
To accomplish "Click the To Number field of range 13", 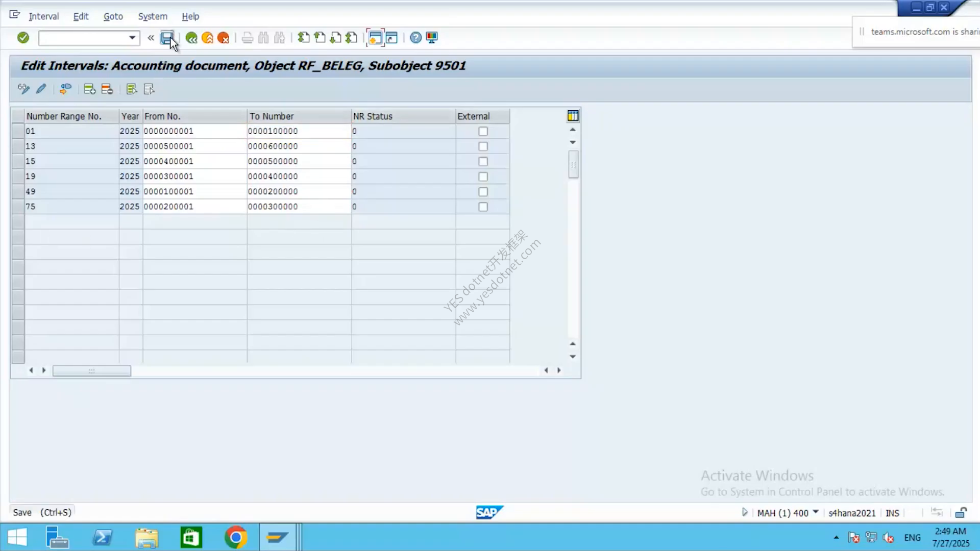I will tap(299, 146).
